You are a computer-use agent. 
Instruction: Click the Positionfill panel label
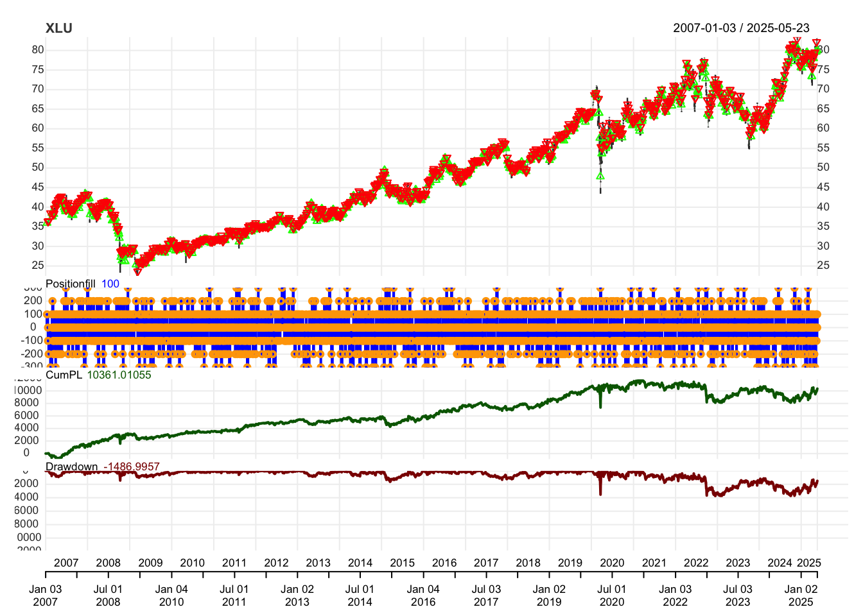pyautogui.click(x=71, y=284)
